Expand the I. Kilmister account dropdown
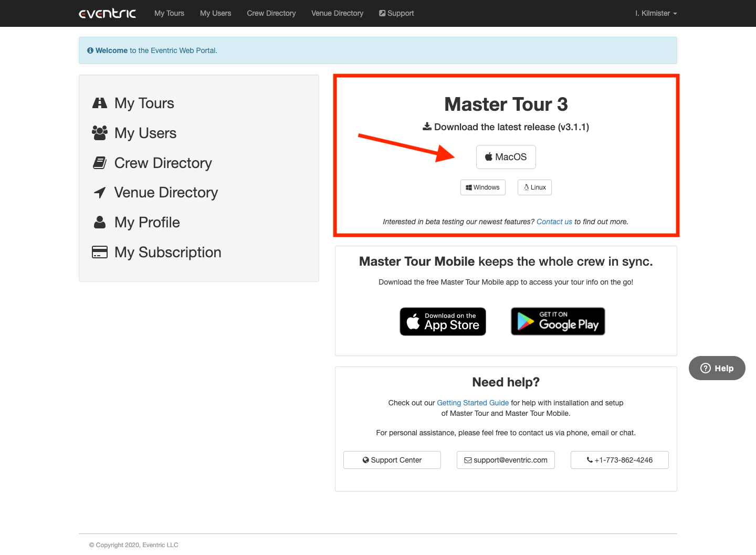The width and height of the screenshot is (756, 555). [x=656, y=13]
